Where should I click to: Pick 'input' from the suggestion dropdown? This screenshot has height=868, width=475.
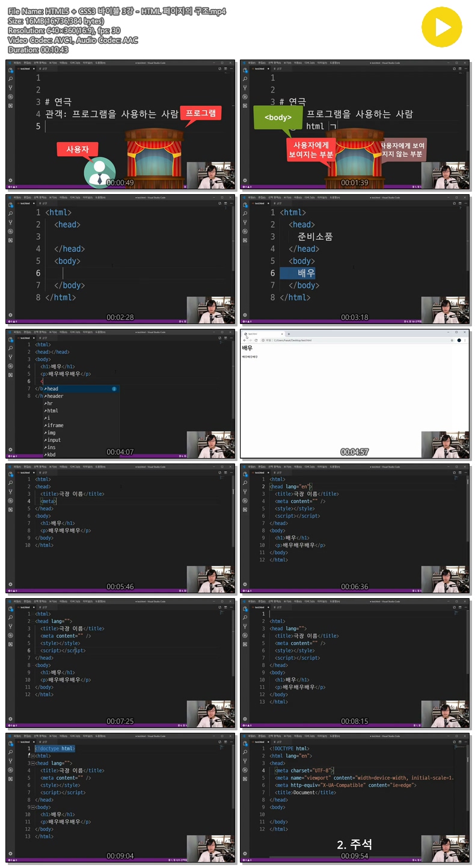coord(54,440)
